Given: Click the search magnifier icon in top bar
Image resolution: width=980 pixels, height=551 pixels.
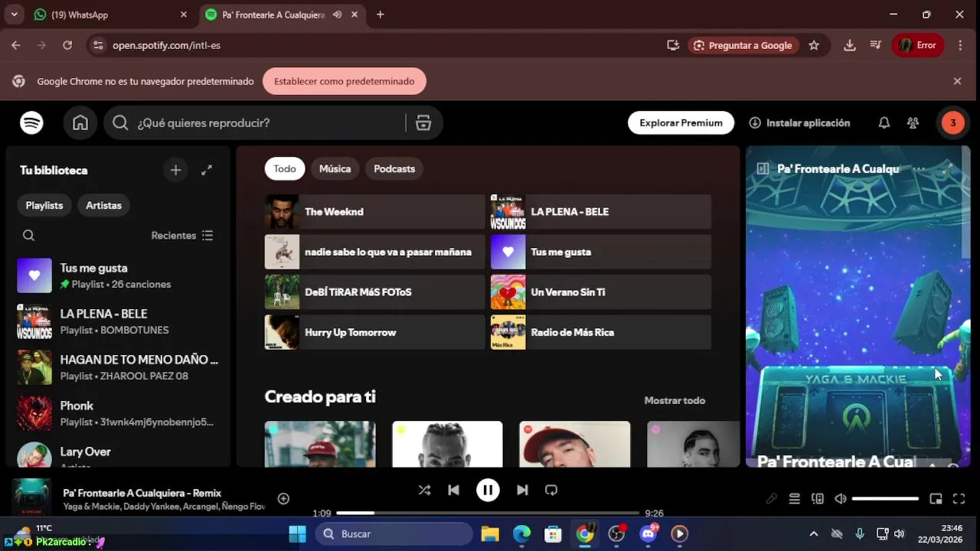Looking at the screenshot, I should click(x=120, y=122).
